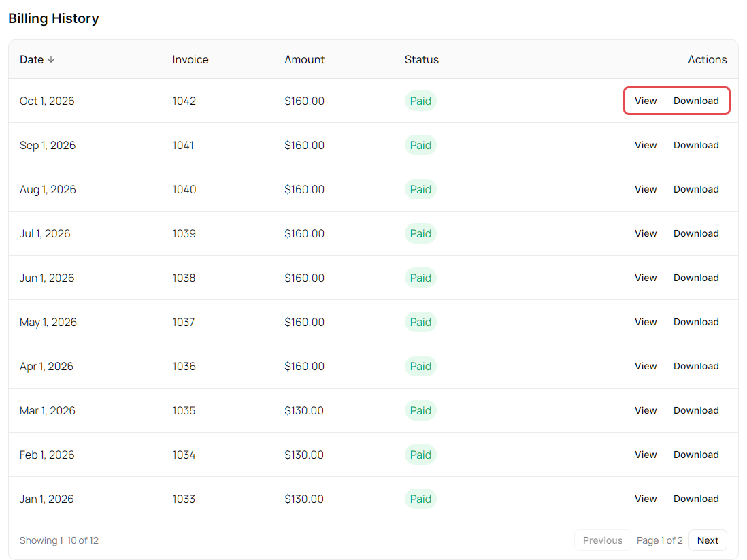Image resolution: width=747 pixels, height=560 pixels.
Task: Click the Paid badge for invoice 1042
Action: pyautogui.click(x=420, y=101)
